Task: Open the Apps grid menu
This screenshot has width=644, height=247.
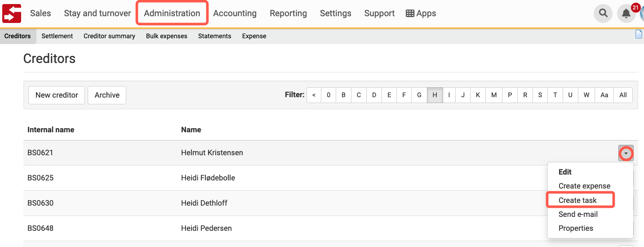Action: (421, 13)
